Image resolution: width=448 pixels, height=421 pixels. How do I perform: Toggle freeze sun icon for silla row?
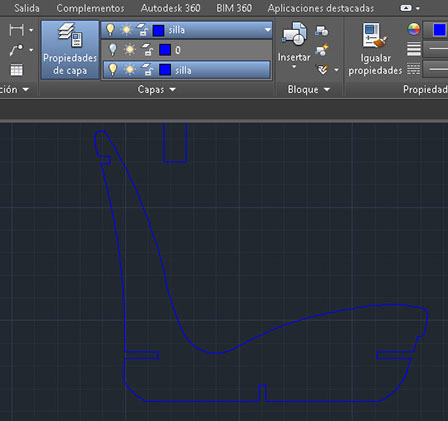pos(130,70)
